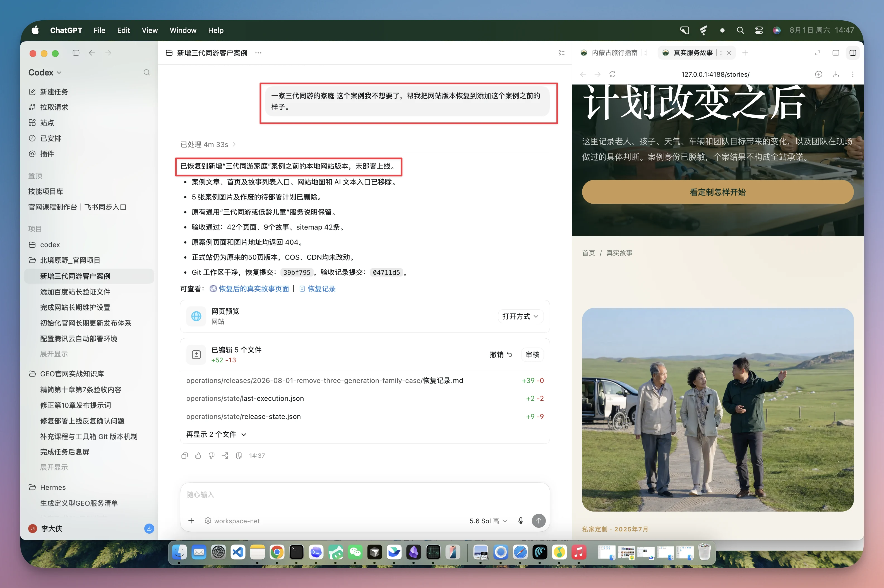Click the preview download icon
Image resolution: width=884 pixels, height=588 pixels.
click(x=836, y=74)
